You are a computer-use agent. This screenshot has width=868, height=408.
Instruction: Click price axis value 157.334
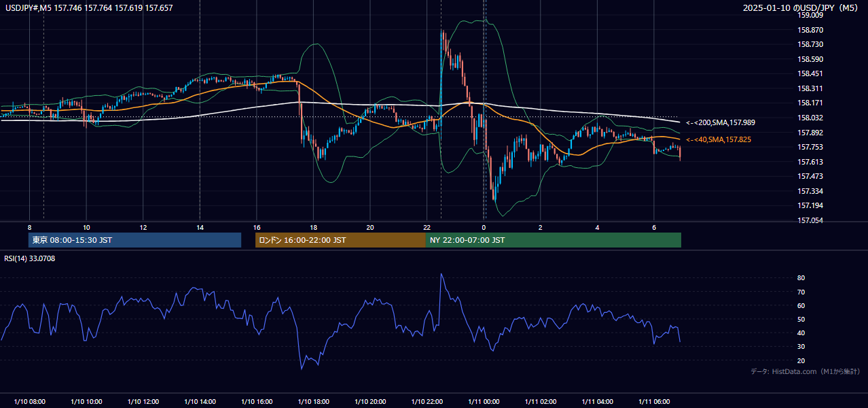(x=810, y=191)
